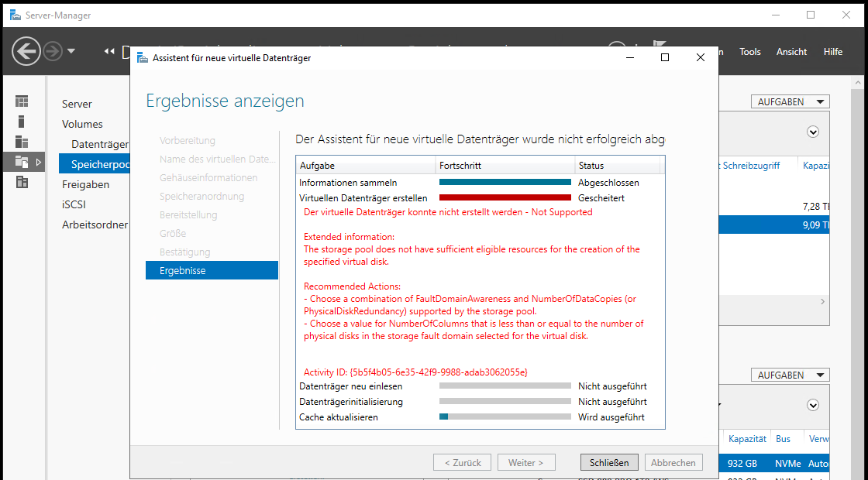Click the Server-Manager app icon in title bar
Viewport: 868px width, 480px height.
(x=15, y=15)
